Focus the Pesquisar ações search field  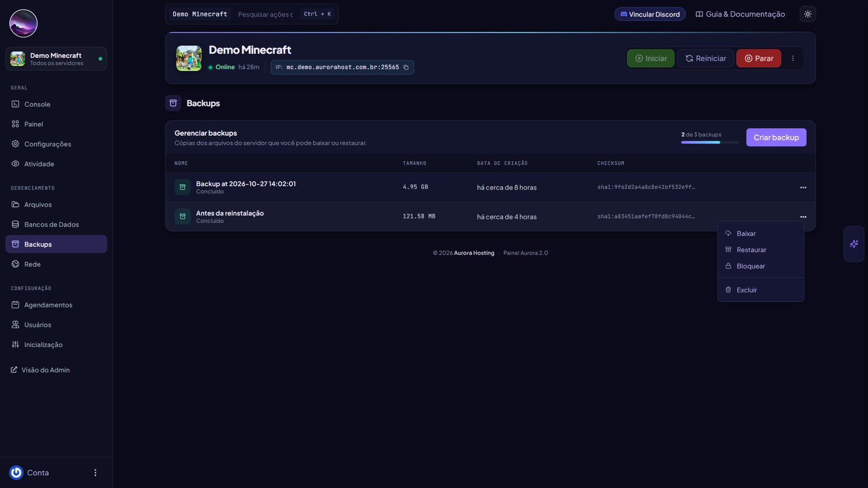point(266,14)
